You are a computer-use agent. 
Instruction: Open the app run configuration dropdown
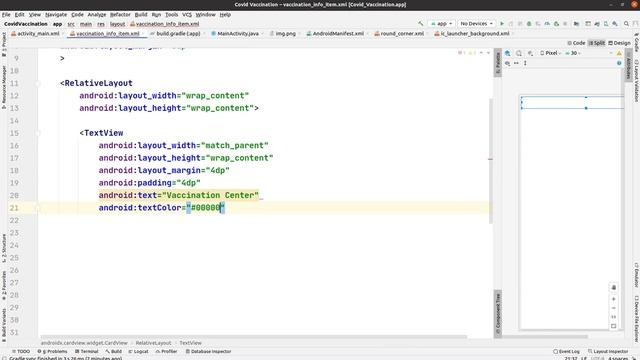point(442,24)
